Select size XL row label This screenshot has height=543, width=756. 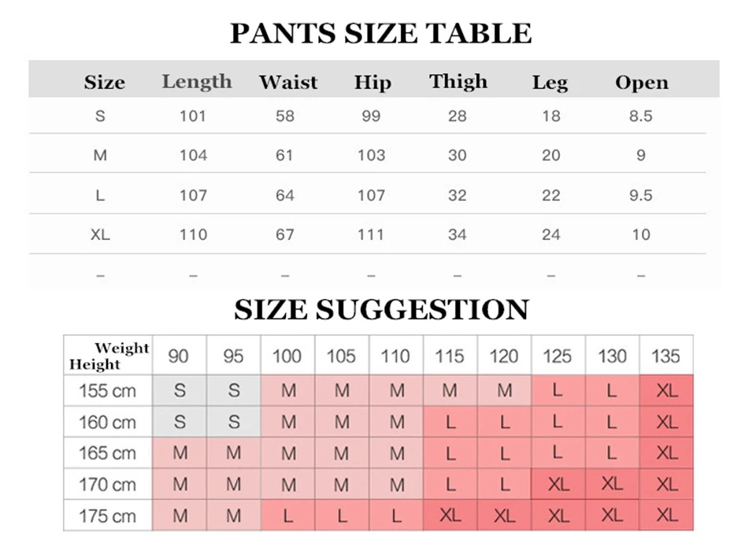100,235
